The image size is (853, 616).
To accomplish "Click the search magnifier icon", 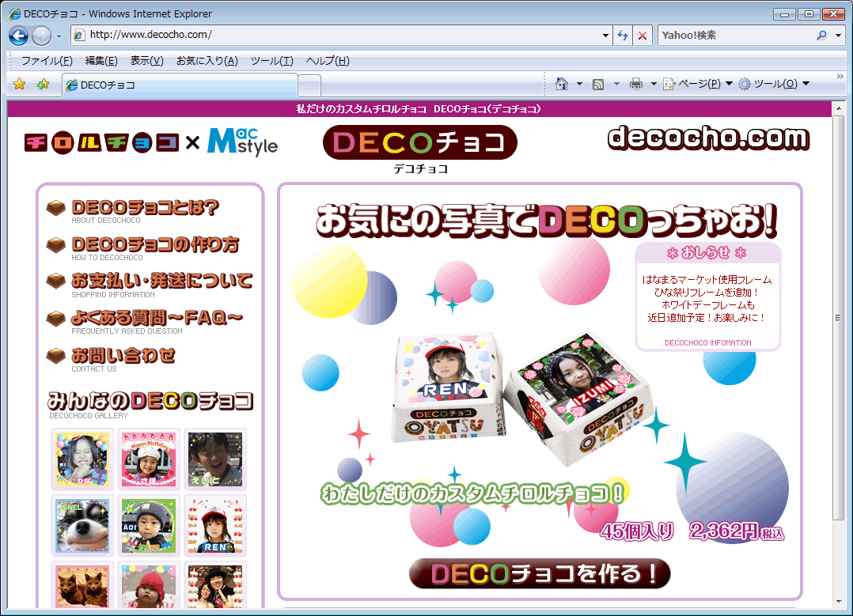I will click(x=821, y=36).
